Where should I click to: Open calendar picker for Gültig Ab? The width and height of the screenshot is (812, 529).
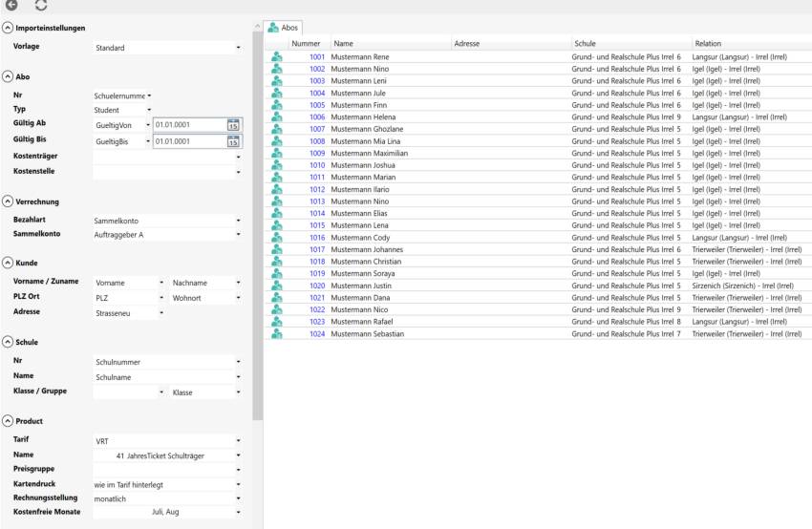(x=233, y=125)
